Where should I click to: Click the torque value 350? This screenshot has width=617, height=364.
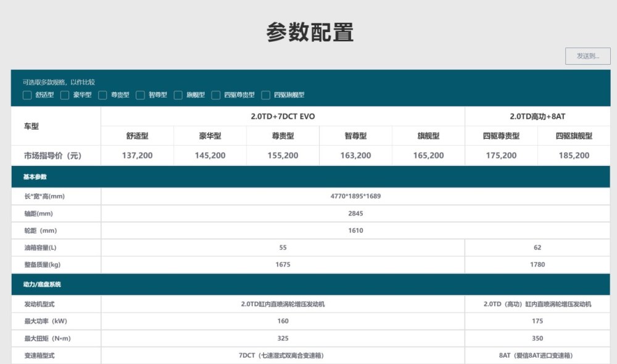click(537, 339)
